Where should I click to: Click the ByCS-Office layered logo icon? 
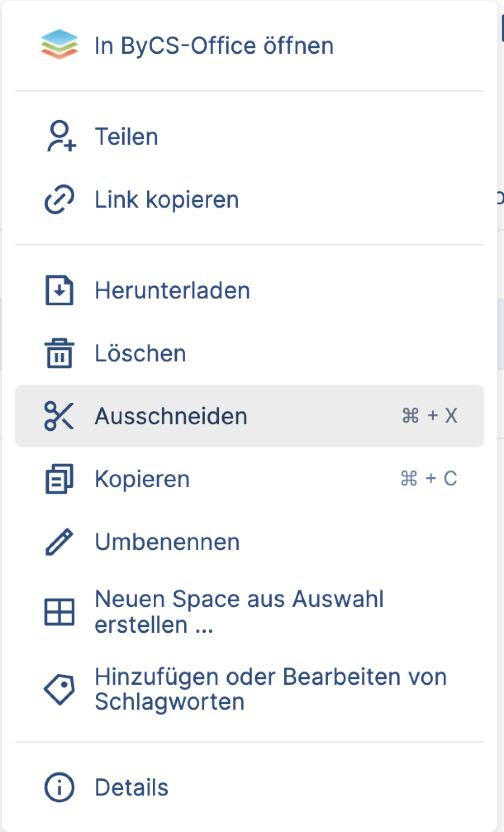59,45
